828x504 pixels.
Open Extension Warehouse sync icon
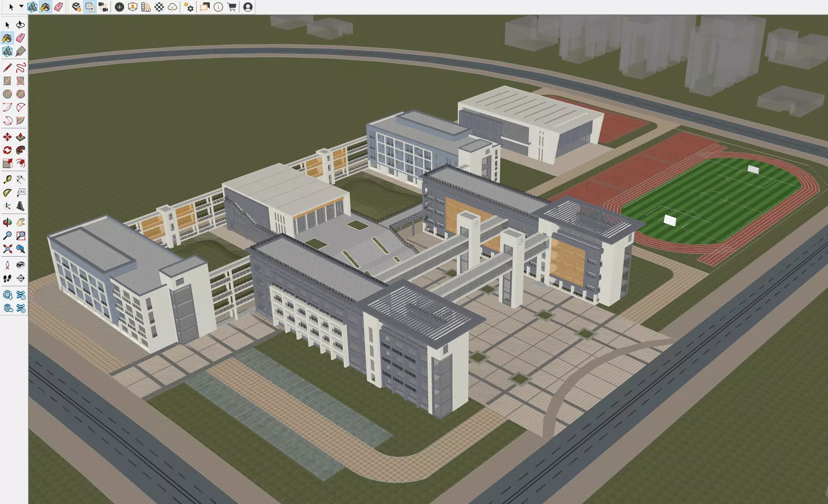(20, 295)
